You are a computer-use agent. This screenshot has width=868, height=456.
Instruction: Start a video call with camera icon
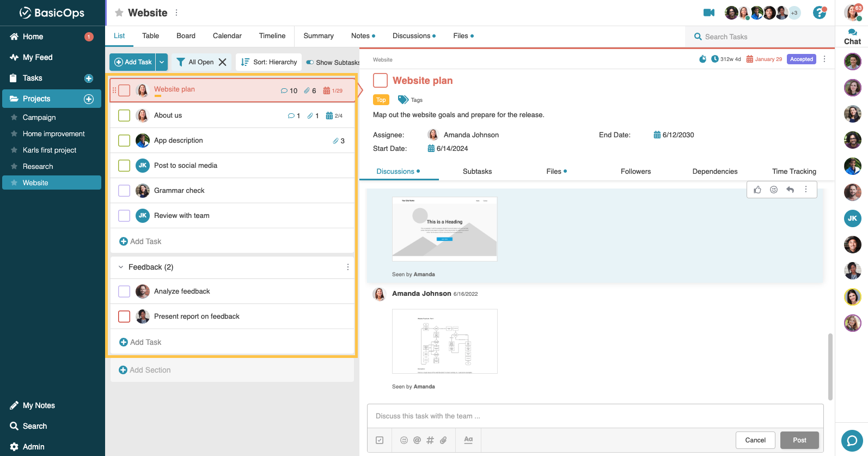click(708, 13)
